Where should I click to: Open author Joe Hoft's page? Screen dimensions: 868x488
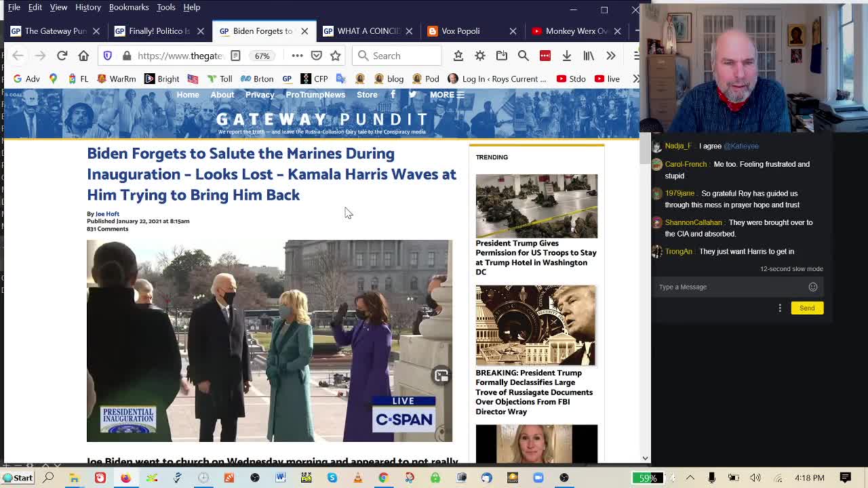(107, 214)
